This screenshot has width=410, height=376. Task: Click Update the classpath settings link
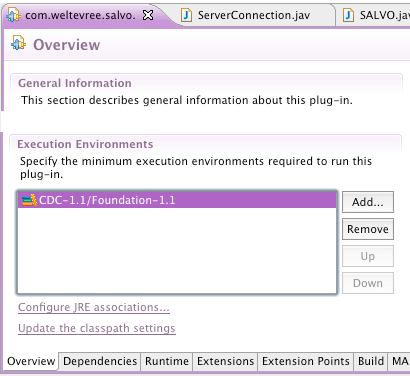[x=97, y=328]
